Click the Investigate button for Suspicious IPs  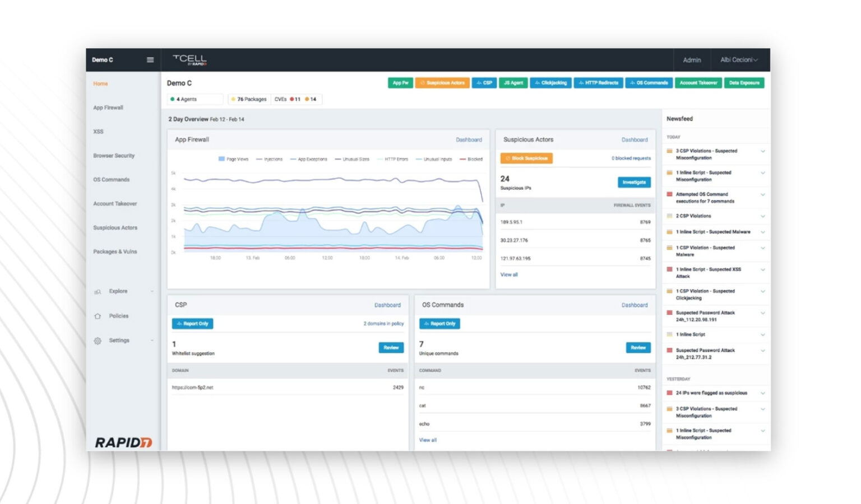point(634,182)
